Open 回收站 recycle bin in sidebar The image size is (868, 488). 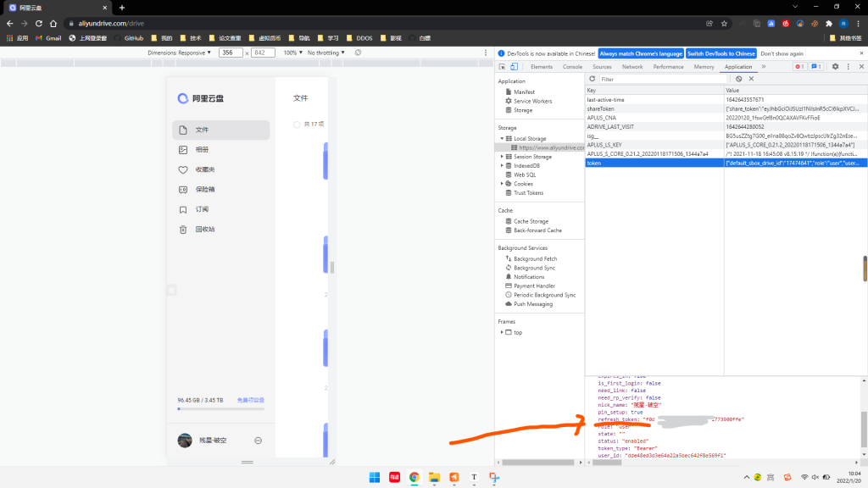tap(221, 229)
